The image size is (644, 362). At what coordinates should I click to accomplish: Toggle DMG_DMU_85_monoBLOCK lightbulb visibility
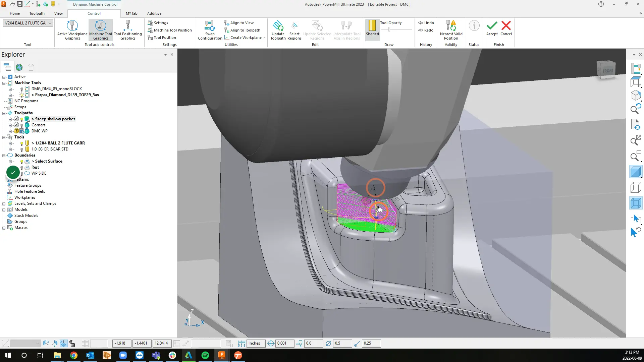22,89
